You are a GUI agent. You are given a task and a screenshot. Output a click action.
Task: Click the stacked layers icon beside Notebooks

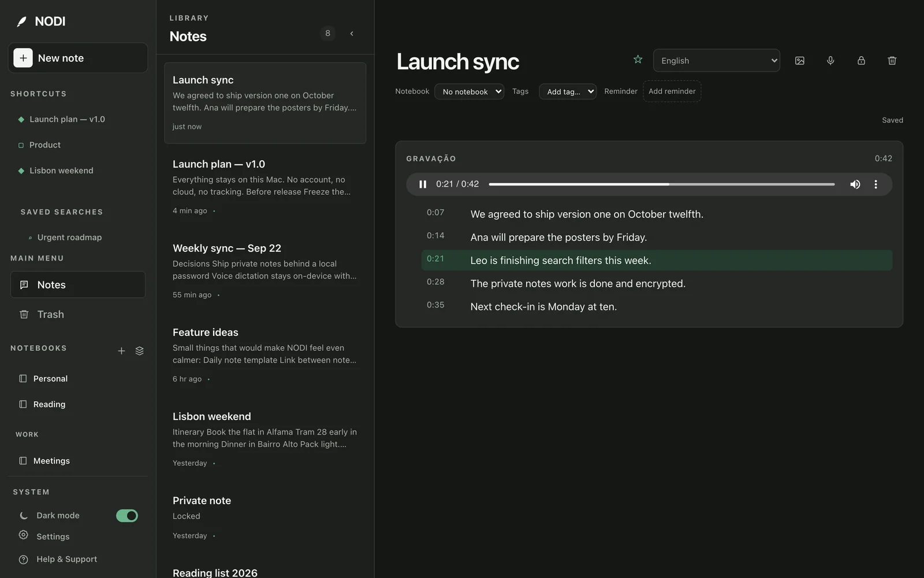coord(139,351)
